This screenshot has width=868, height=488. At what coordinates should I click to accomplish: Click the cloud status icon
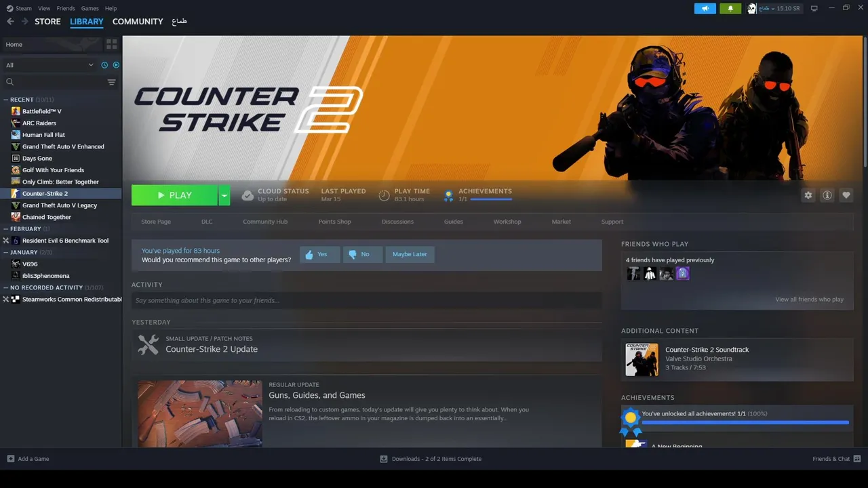tap(248, 195)
